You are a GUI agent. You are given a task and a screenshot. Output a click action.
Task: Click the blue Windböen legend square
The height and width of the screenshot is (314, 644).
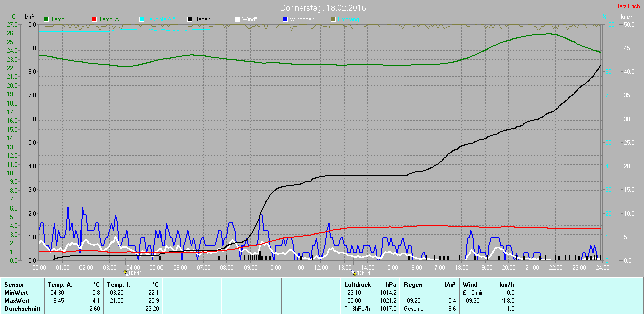[285, 19]
